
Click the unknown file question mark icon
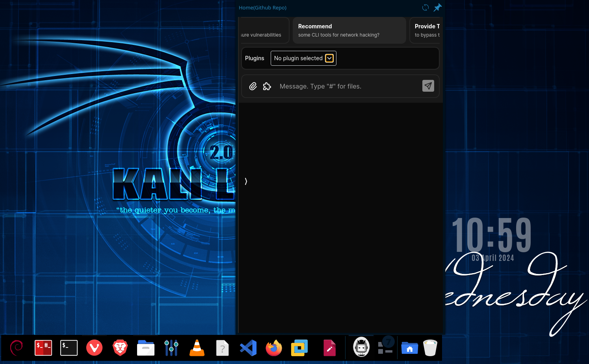click(223, 348)
